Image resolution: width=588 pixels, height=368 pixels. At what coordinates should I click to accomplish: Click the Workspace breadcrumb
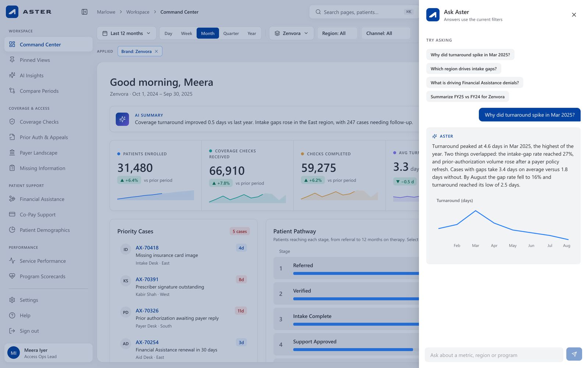click(x=138, y=12)
